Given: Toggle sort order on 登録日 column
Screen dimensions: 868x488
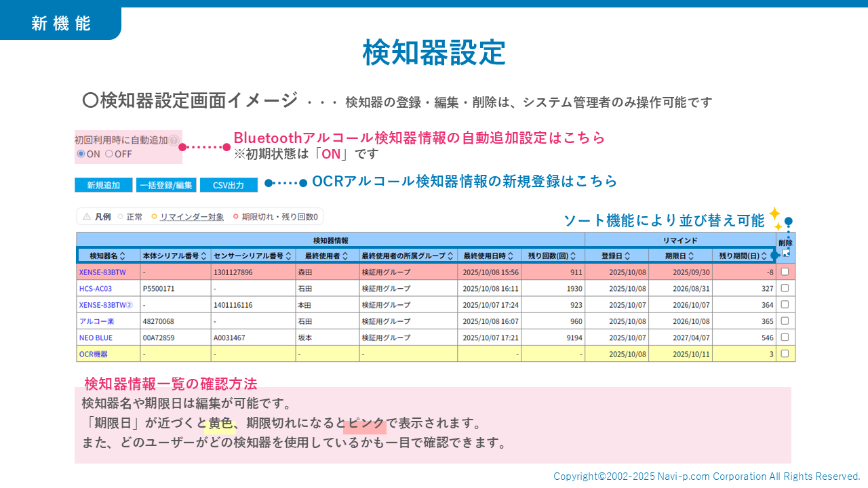Looking at the screenshot, I should [627, 256].
